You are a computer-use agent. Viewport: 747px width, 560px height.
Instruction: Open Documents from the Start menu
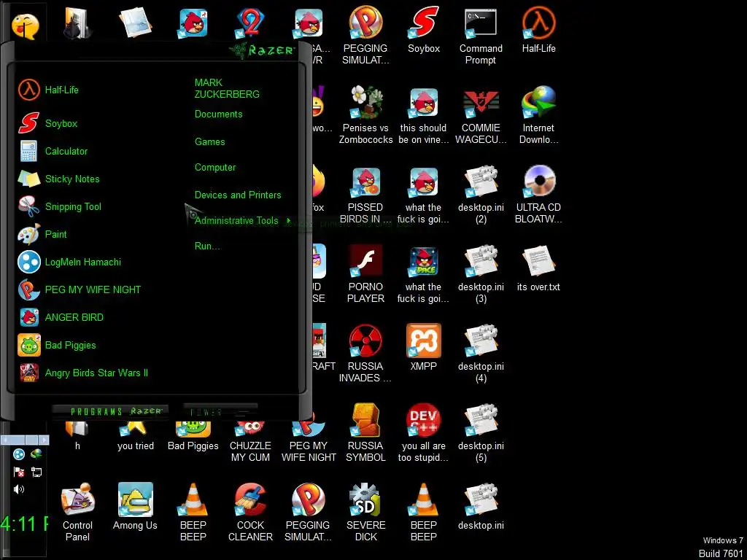(x=218, y=114)
